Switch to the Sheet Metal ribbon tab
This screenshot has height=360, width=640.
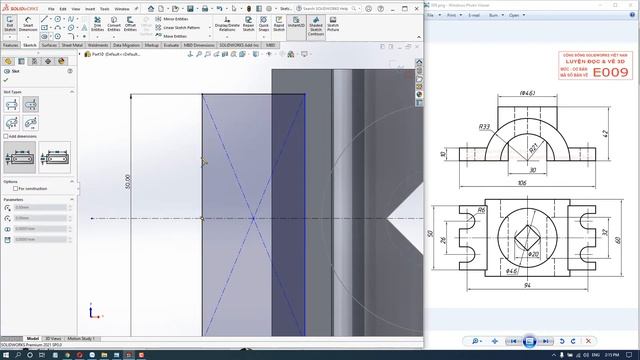click(x=72, y=45)
